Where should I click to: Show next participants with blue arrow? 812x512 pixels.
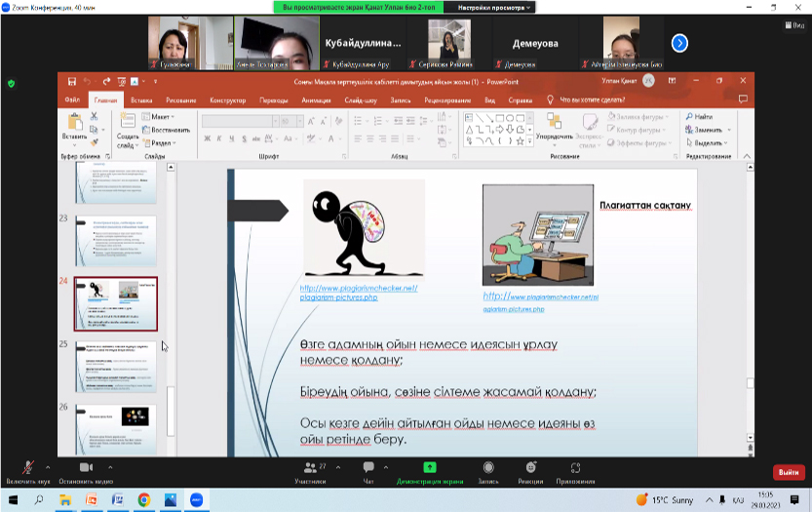pyautogui.click(x=679, y=43)
